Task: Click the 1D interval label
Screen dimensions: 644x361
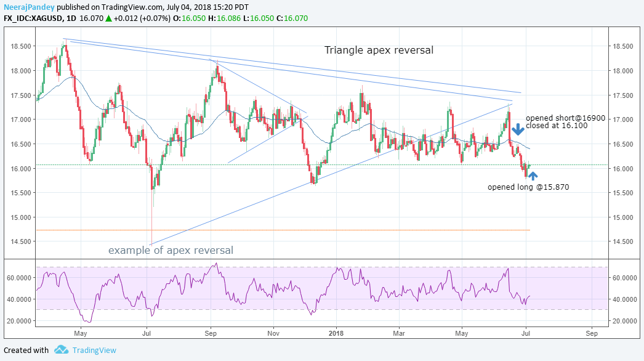Action: click(71, 18)
